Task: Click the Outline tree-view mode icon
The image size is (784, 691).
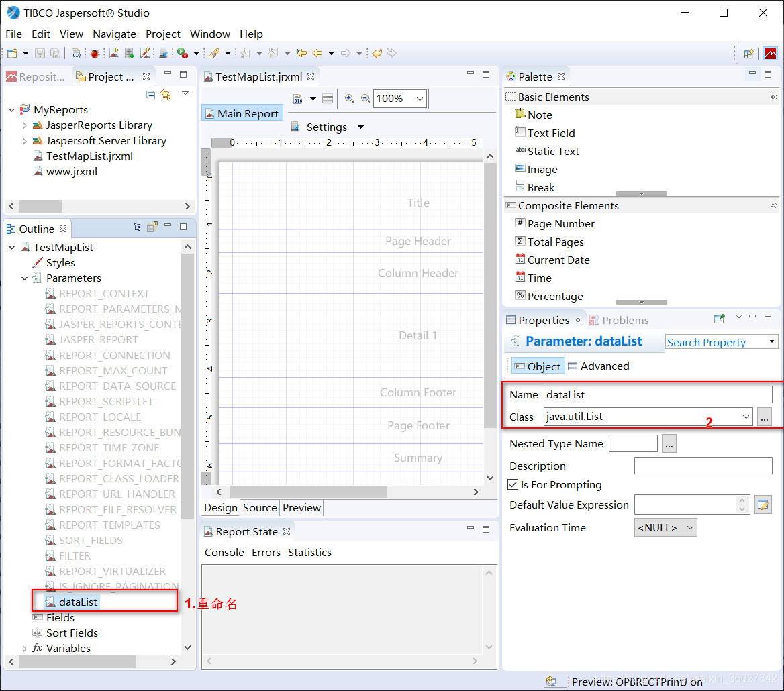Action: (138, 227)
